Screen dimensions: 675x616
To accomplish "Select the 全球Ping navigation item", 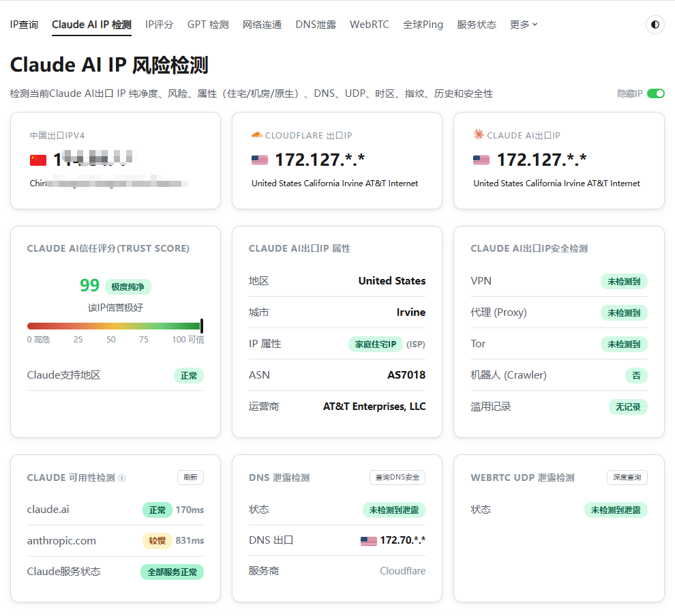I will tap(423, 25).
